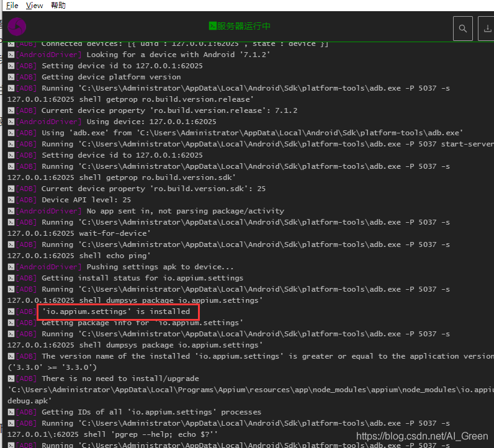Click "Using device: 127.0.0.1:62025" log entry
The height and width of the screenshot is (448, 494).
(x=151, y=122)
